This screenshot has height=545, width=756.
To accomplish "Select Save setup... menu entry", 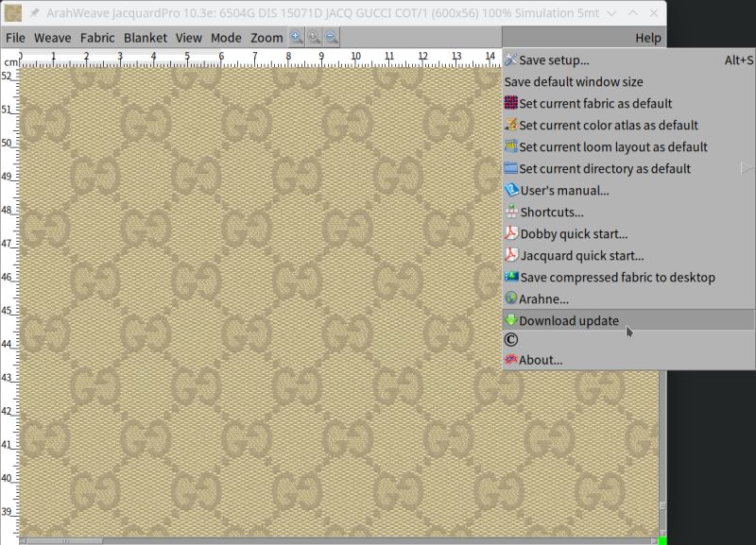I will pos(628,60).
